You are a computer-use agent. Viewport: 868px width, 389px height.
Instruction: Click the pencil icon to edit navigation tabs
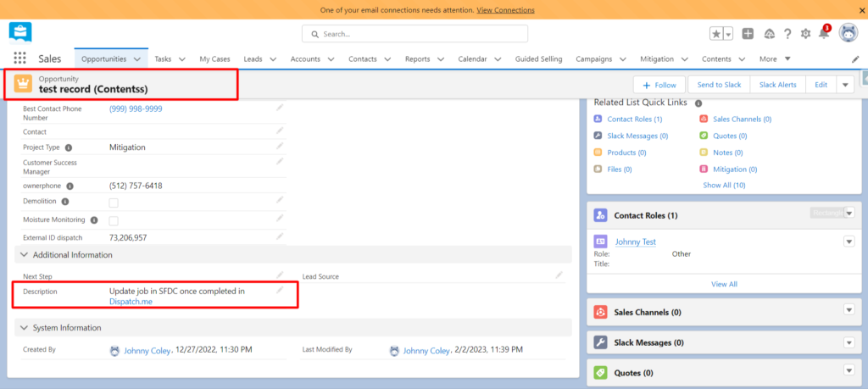point(855,59)
